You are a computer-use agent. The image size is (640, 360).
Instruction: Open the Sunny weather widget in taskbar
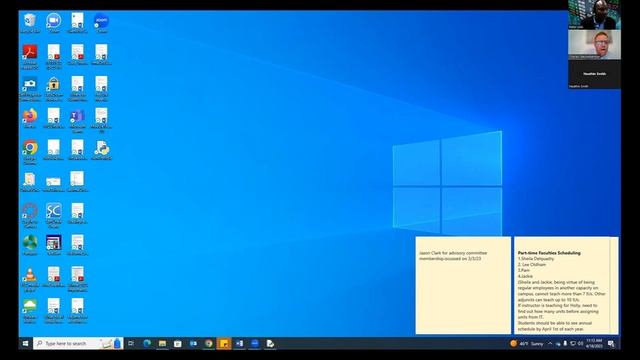527,344
